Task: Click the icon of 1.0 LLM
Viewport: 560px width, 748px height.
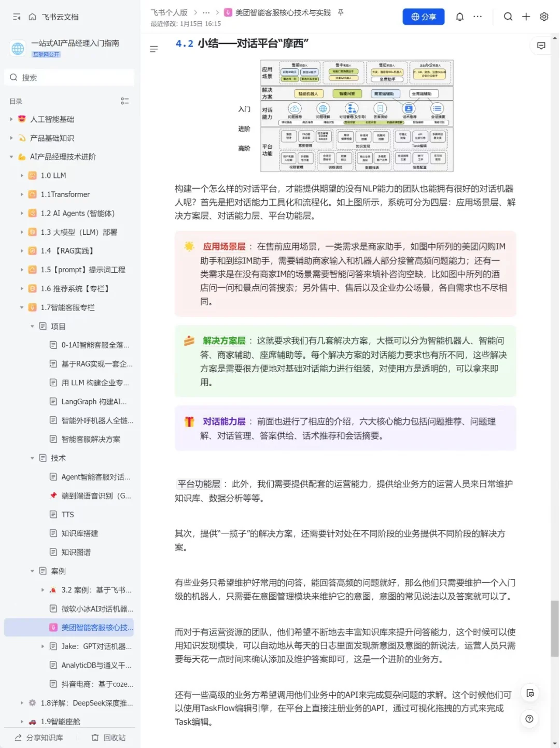Action: [32, 175]
